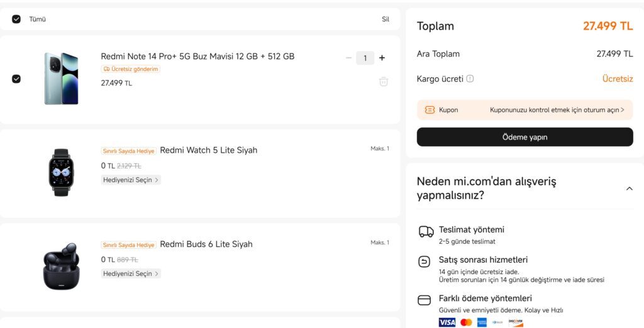The height and width of the screenshot is (328, 644).
Task: Click the 889 TL strikethrough price
Action: pyautogui.click(x=127, y=260)
